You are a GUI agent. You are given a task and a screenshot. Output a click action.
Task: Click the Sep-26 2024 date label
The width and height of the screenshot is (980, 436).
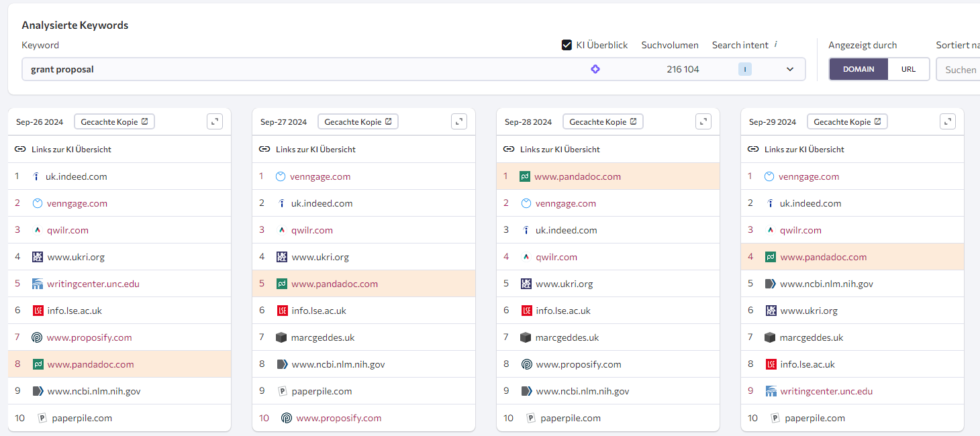click(40, 122)
